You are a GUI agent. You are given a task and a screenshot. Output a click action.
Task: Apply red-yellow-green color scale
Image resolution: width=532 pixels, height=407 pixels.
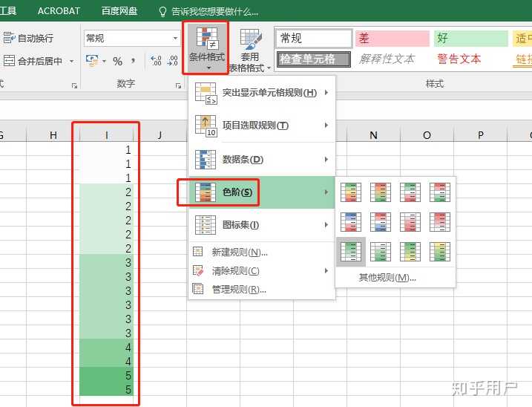pos(381,192)
